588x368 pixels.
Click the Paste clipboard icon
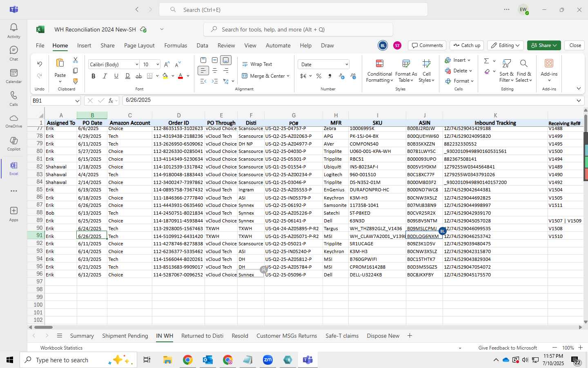click(x=60, y=63)
